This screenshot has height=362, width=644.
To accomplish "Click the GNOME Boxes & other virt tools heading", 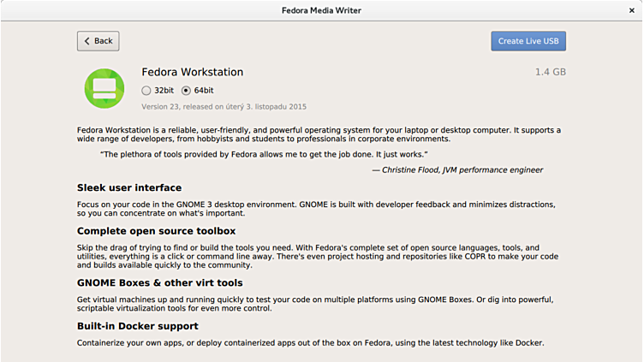I will point(159,282).
